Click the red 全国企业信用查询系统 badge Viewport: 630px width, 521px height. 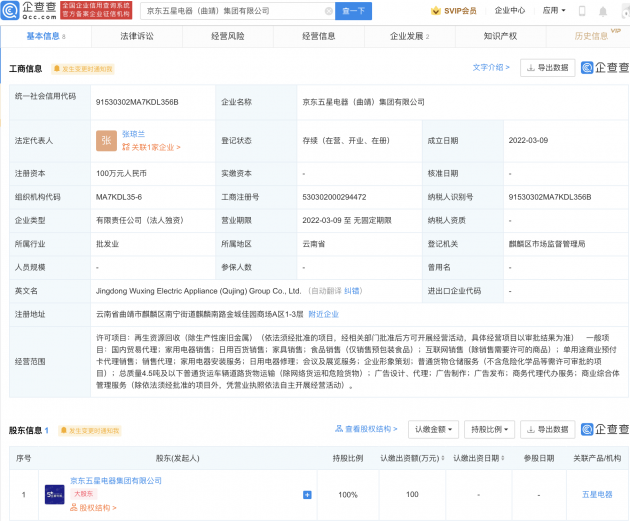tap(96, 10)
